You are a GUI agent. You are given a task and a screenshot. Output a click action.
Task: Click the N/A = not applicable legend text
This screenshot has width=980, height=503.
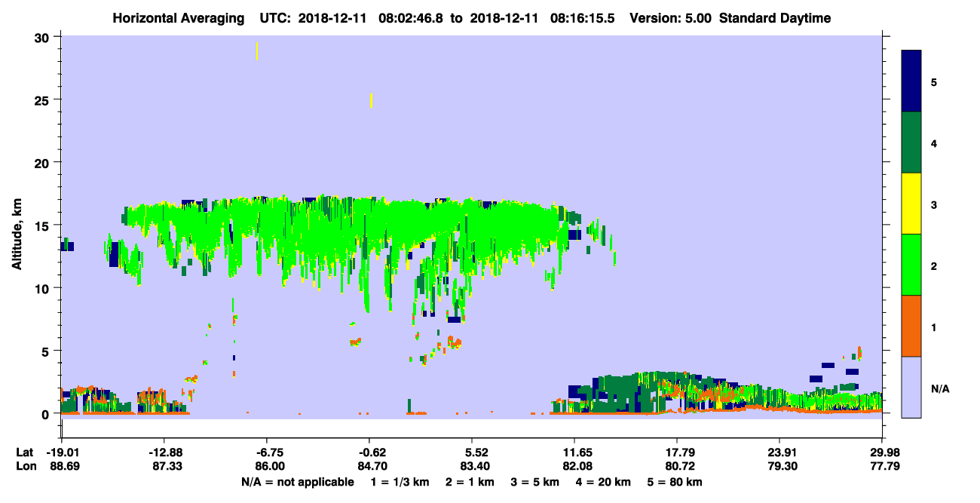click(298, 482)
